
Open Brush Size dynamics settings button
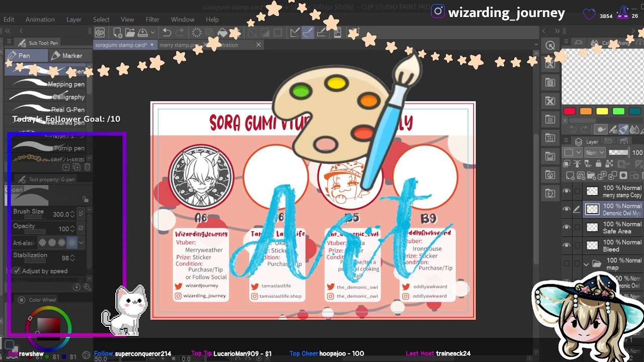click(81, 214)
